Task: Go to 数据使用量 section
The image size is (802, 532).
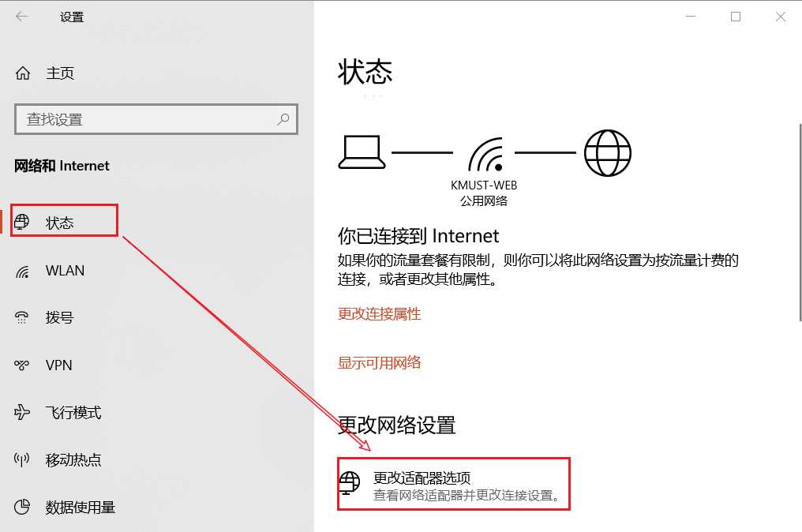Action: point(81,507)
